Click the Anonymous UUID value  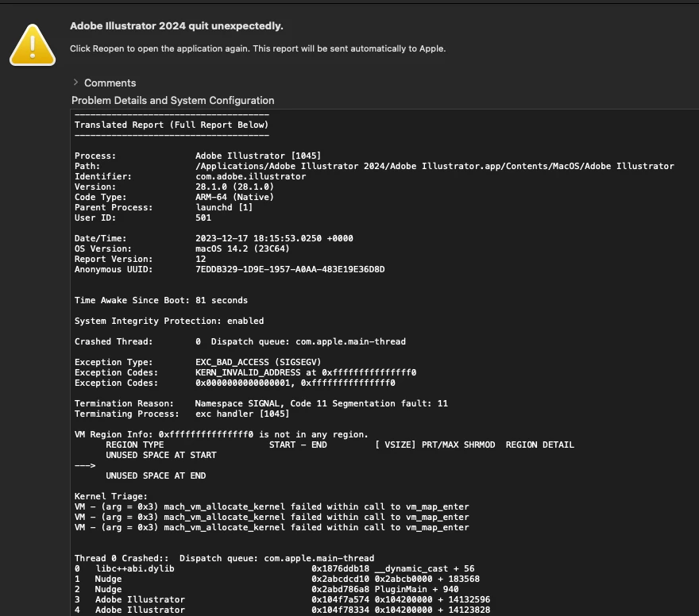[x=290, y=269]
